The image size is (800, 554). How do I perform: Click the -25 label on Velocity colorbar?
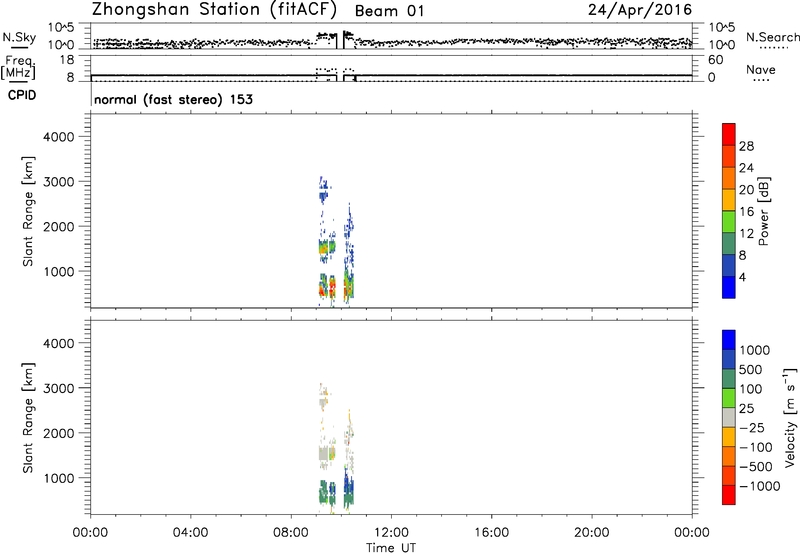coord(752,427)
